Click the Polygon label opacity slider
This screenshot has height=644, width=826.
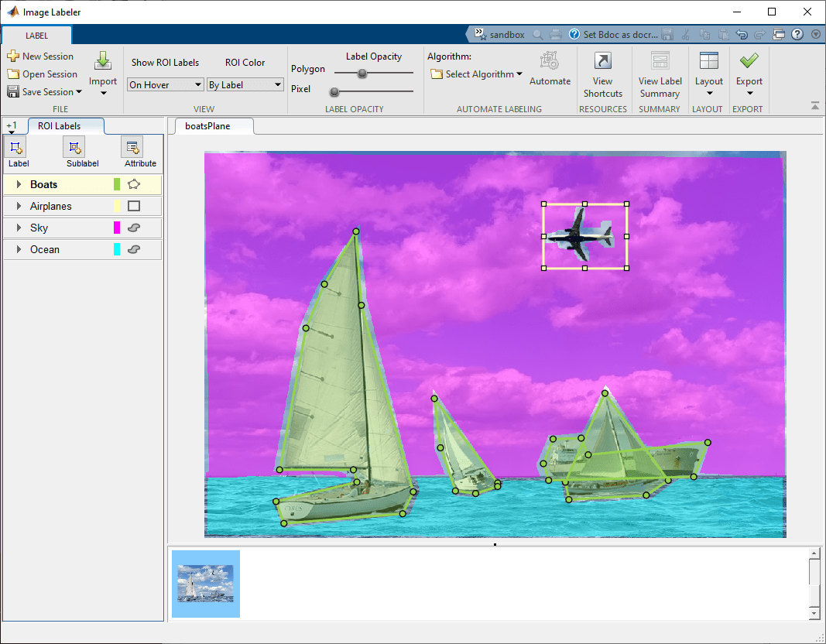click(362, 74)
